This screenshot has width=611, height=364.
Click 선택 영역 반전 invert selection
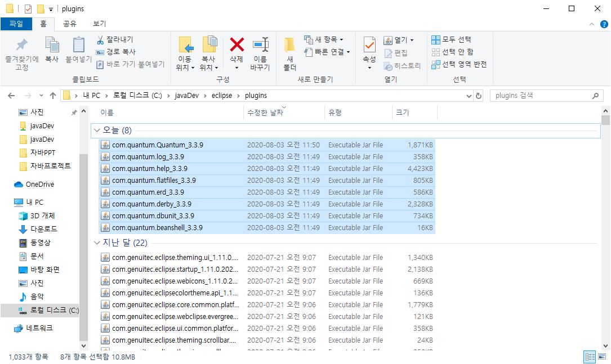point(459,64)
